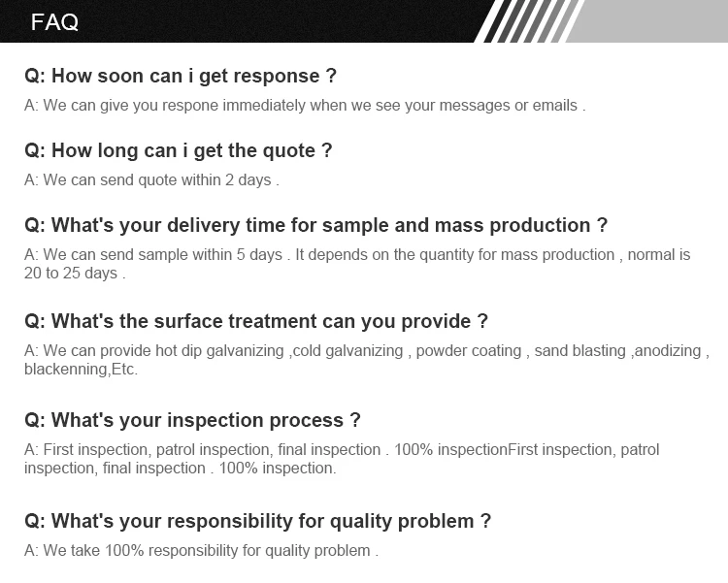Open the surface treatment question
Image resolution: width=728 pixels, height=583 pixels.
(256, 321)
